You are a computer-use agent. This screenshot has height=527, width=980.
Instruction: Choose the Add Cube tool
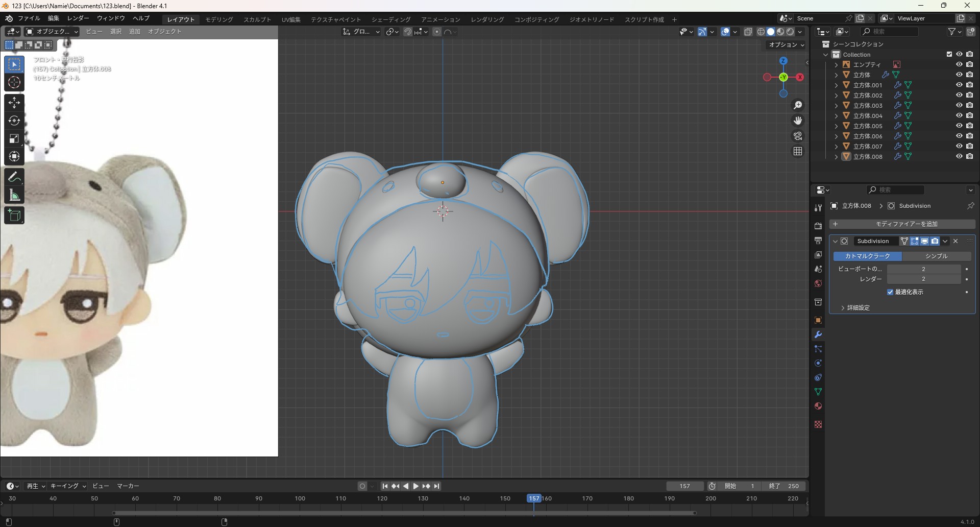[x=14, y=215]
